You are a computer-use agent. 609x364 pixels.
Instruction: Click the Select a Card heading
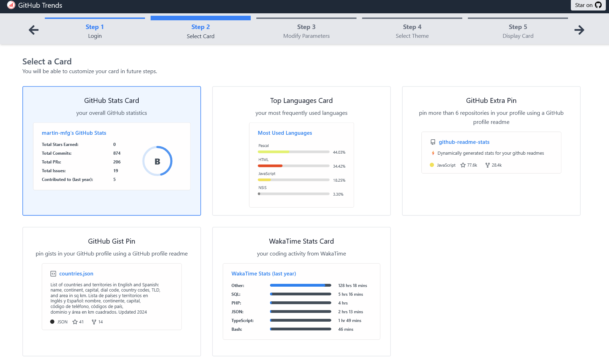[47, 62]
